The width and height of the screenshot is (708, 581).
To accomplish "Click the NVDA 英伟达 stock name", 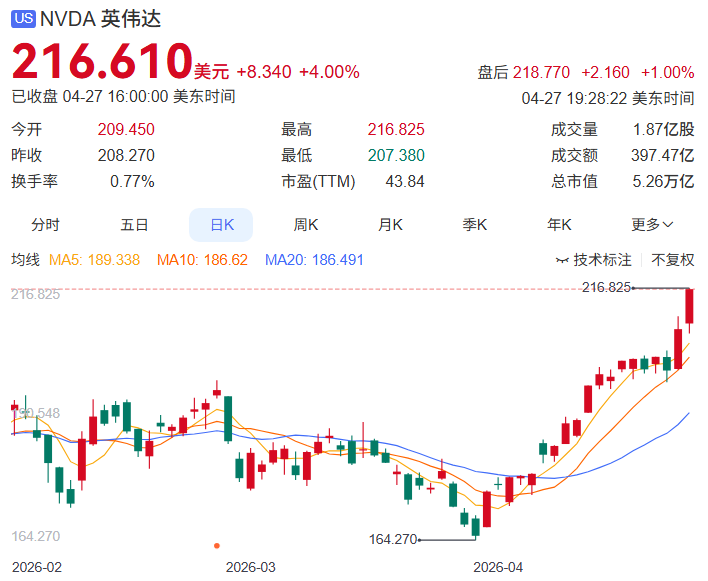I will point(100,19).
